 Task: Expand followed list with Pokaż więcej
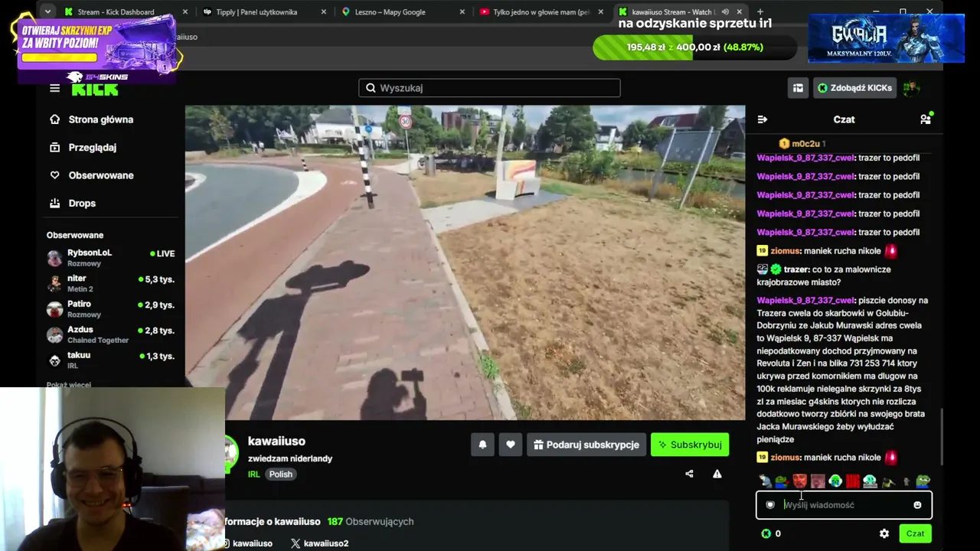(x=69, y=385)
